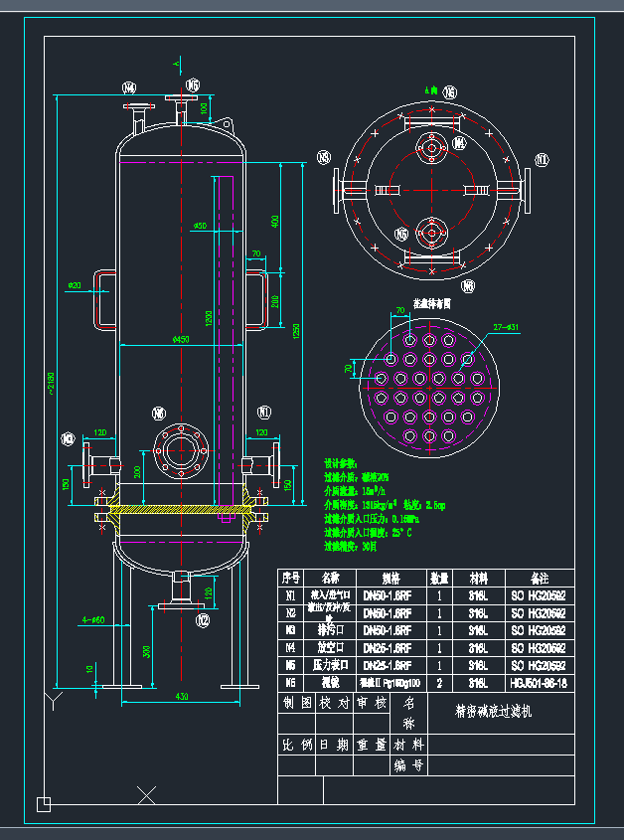Click the 备注 column header in the table

540,578
